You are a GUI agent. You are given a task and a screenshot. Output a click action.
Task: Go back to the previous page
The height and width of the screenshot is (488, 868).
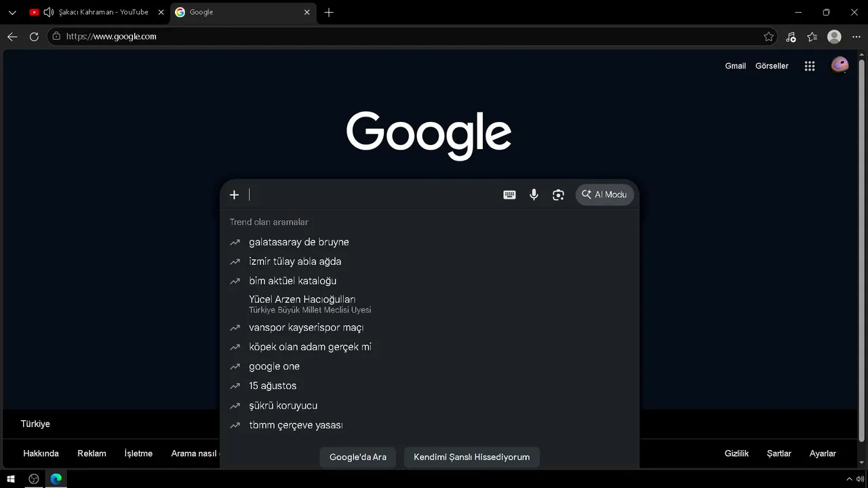pos(12,37)
